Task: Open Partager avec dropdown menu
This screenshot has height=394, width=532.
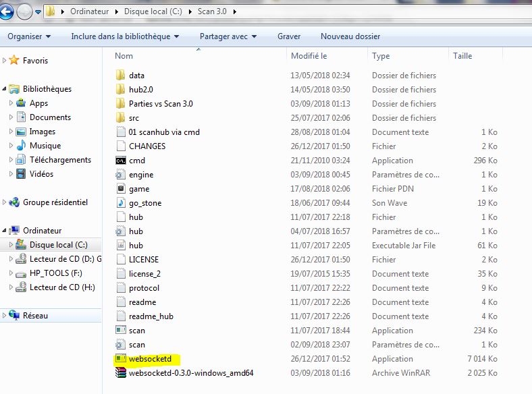Action: pyautogui.click(x=228, y=36)
